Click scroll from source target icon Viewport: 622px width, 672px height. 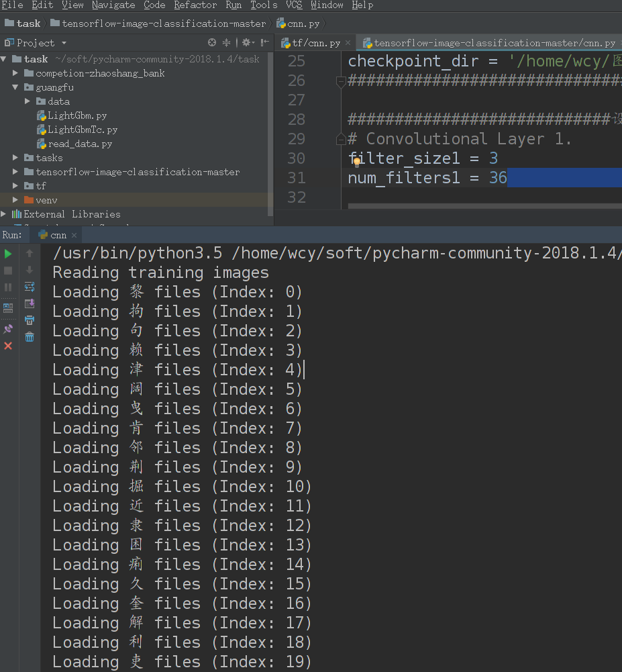tap(212, 42)
